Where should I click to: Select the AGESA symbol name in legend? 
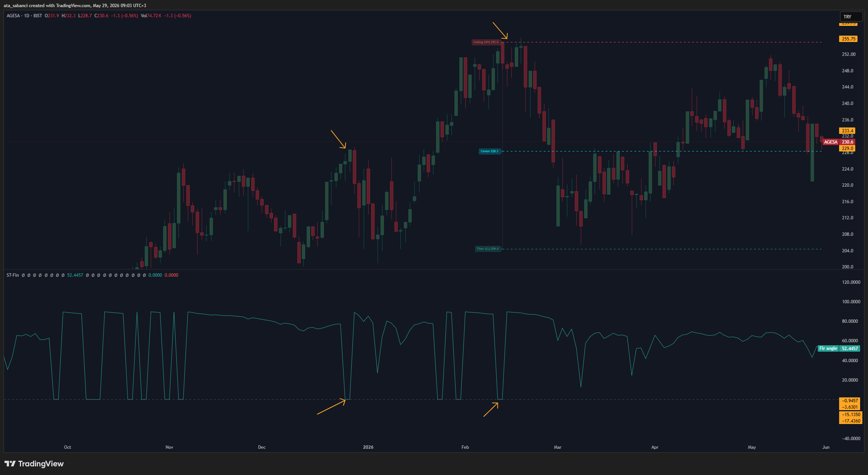coord(13,16)
